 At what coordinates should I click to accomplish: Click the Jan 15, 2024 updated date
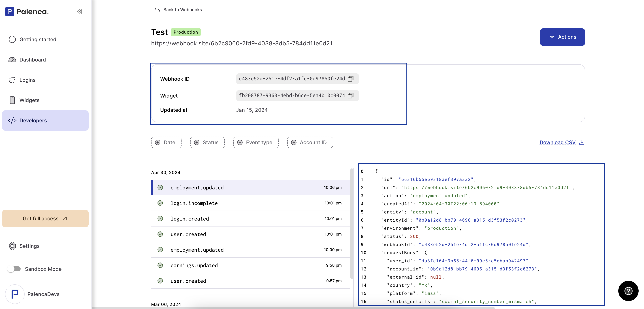252,110
